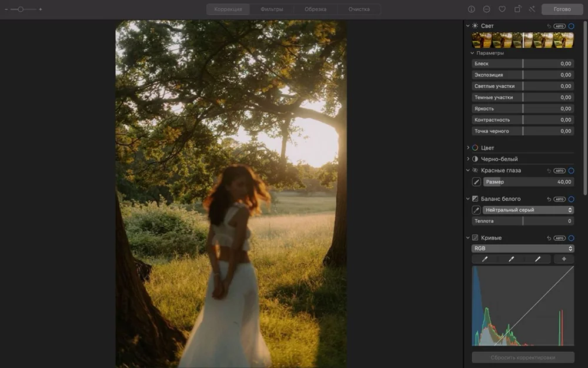Click the photo info icon
This screenshot has width=588, height=368.
[x=471, y=9]
